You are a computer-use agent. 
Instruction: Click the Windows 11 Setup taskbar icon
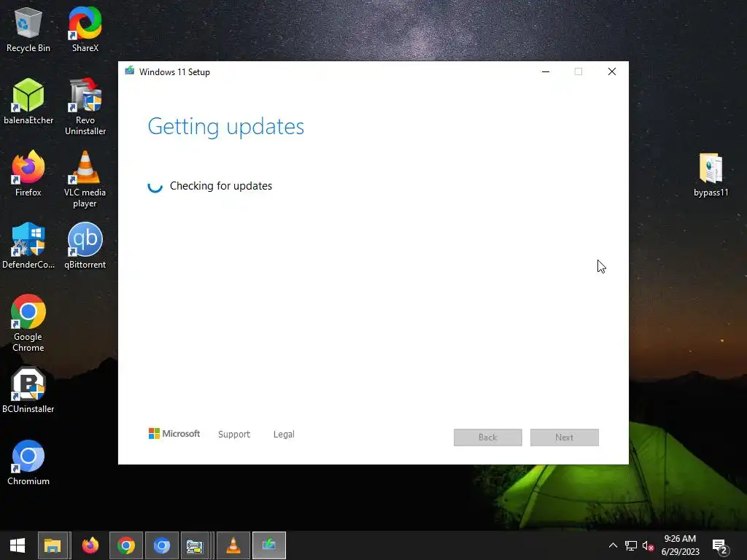(269, 545)
